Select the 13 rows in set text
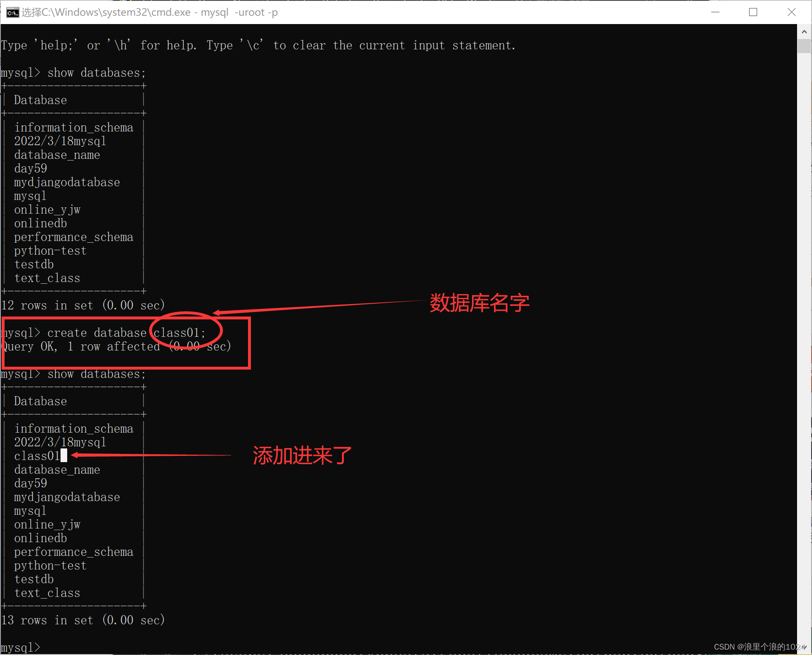 83,620
